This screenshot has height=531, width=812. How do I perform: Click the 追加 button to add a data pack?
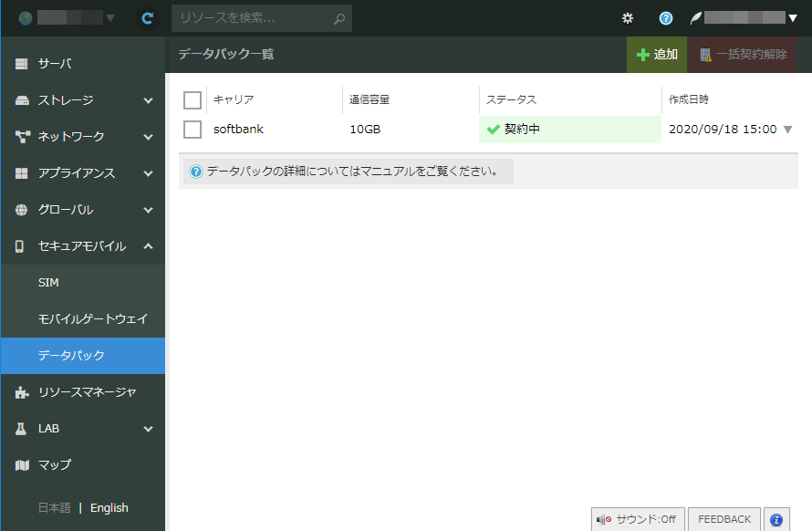[x=656, y=54]
